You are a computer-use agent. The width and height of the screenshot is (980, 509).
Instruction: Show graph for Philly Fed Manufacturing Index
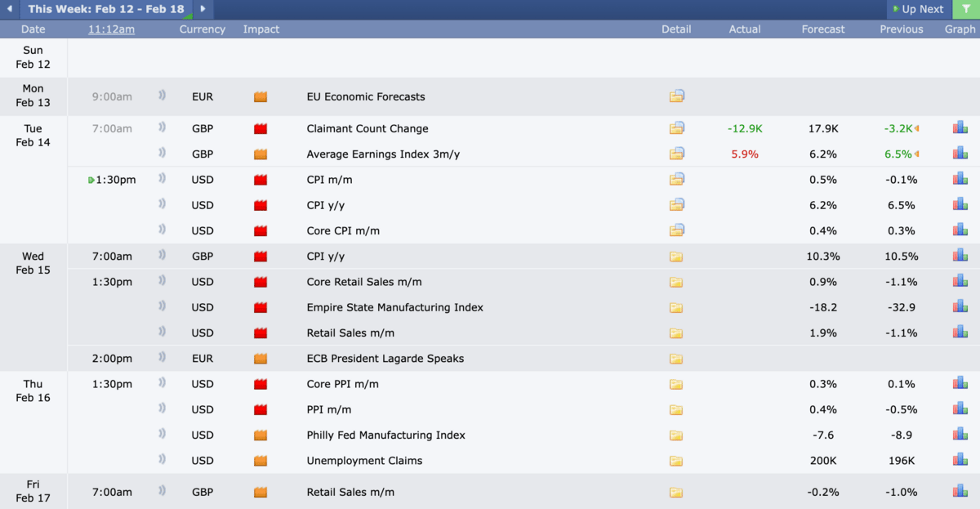pyautogui.click(x=960, y=434)
